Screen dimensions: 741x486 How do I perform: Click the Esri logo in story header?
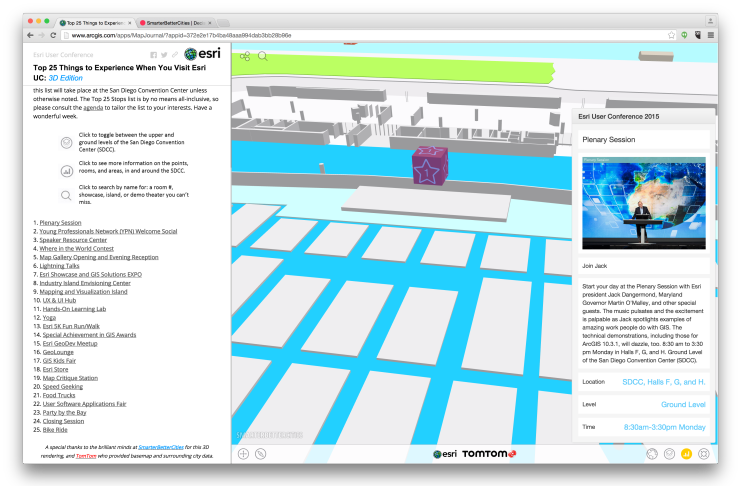tap(202, 54)
